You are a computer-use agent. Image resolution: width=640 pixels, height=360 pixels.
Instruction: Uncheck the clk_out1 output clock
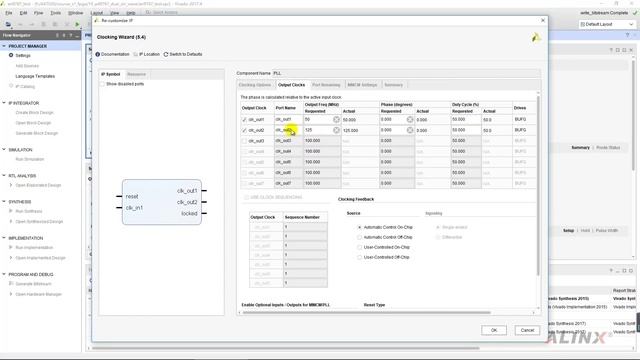coord(244,120)
